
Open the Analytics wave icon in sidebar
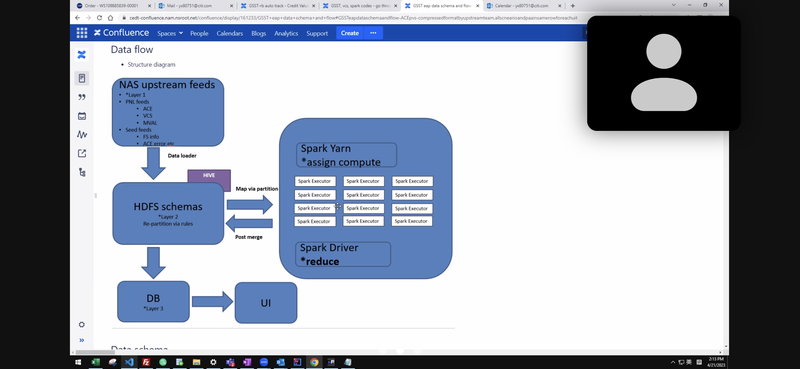tap(82, 135)
